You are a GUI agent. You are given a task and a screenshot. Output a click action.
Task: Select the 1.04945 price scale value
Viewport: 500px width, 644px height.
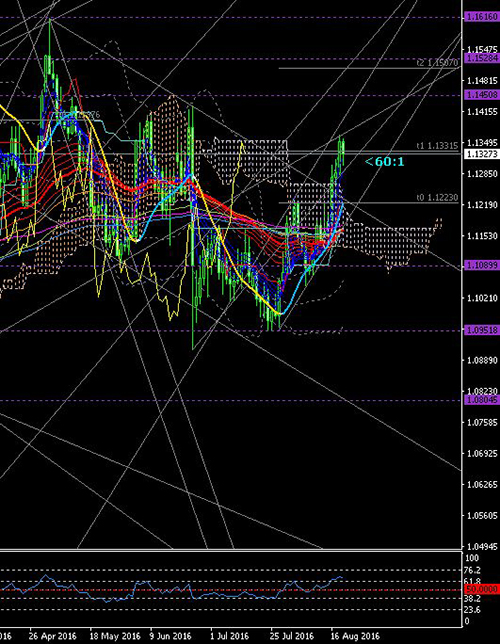click(482, 547)
